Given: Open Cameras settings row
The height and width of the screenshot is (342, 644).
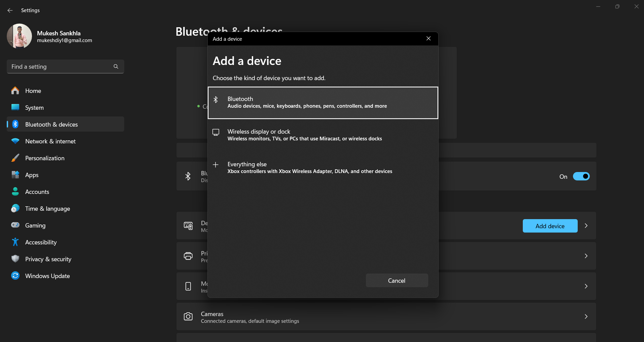Looking at the screenshot, I should click(x=386, y=317).
